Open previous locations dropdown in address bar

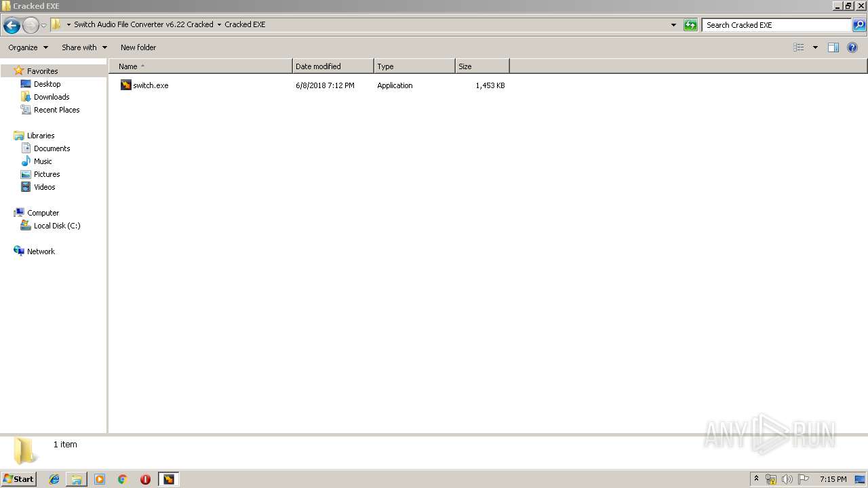click(x=673, y=25)
